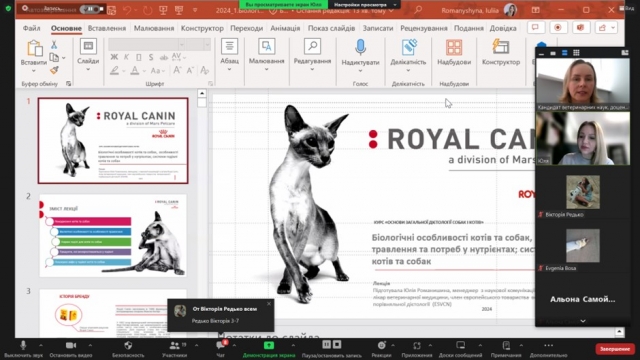Click the gallery grid view icon in video panel
This screenshot has width=640, height=360.
click(x=576, y=53)
